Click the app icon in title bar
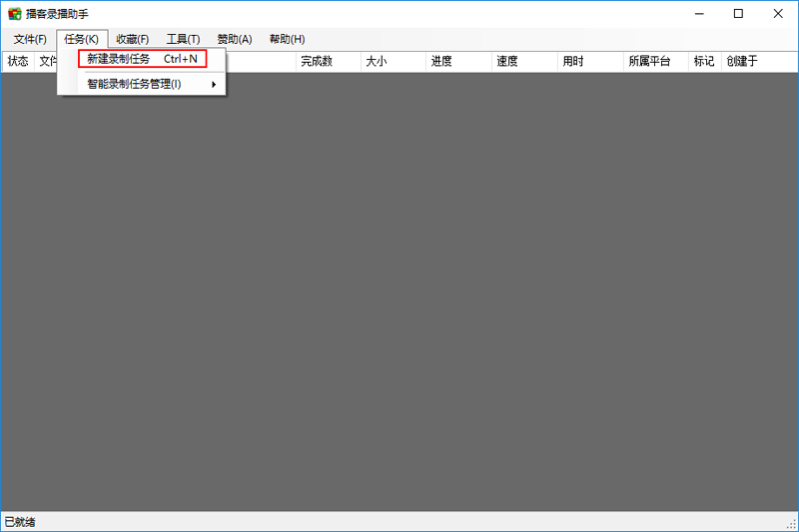This screenshot has width=799, height=532. click(14, 14)
